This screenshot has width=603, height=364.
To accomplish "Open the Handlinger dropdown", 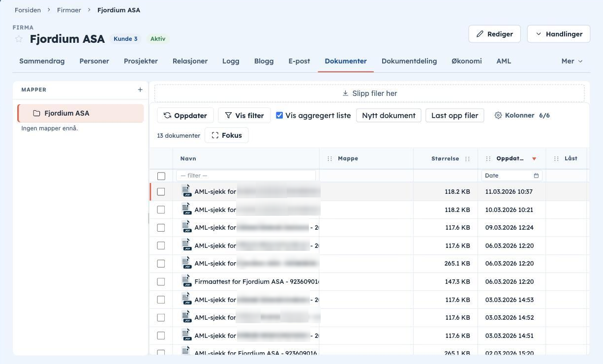I will click(558, 34).
